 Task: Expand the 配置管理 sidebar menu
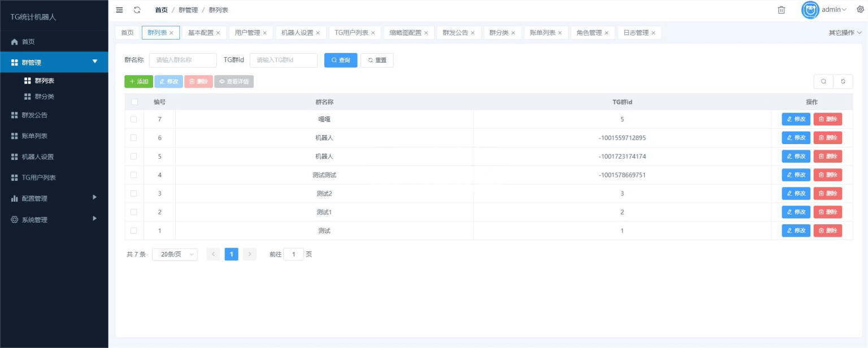[54, 198]
